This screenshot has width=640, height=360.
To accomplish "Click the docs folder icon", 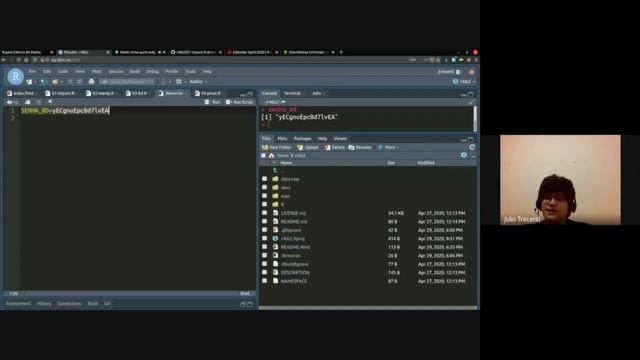I will 275,187.
